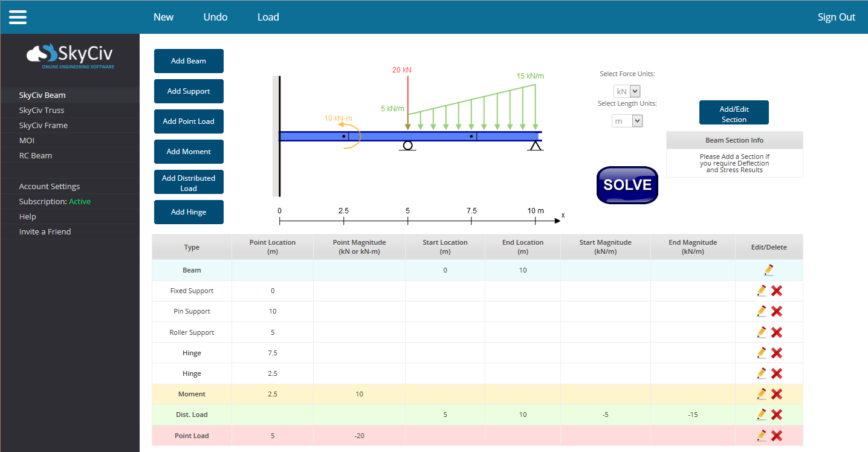Viewport: 868px width, 452px height.
Task: Open the hamburger navigation menu
Action: pos(18,17)
